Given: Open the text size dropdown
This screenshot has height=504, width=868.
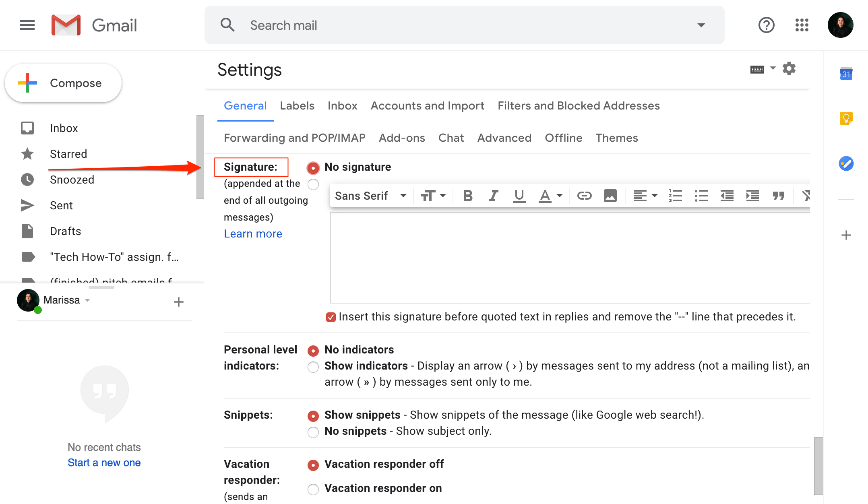Looking at the screenshot, I should [x=433, y=196].
